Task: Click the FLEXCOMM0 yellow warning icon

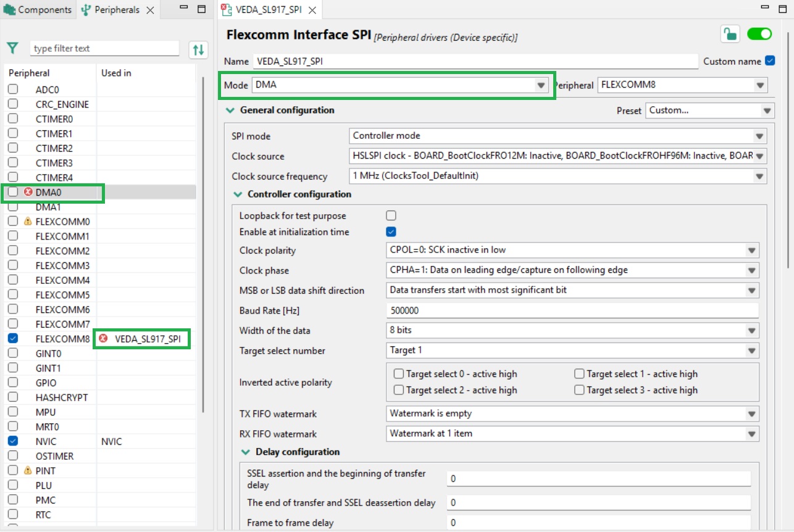Action: 28,222
